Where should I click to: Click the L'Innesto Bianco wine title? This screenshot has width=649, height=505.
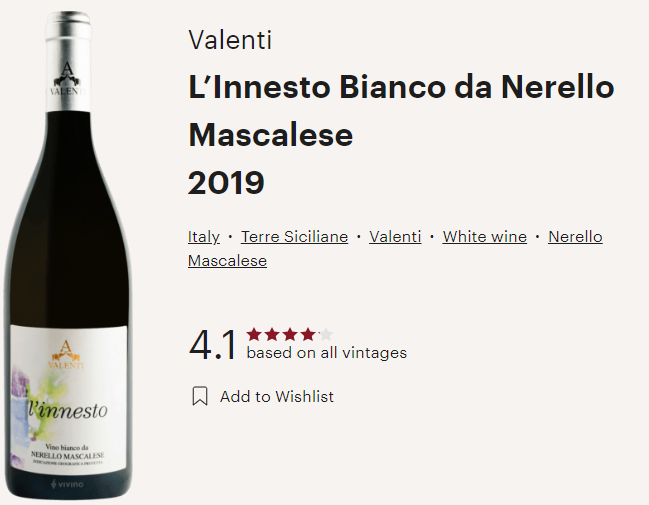click(401, 111)
